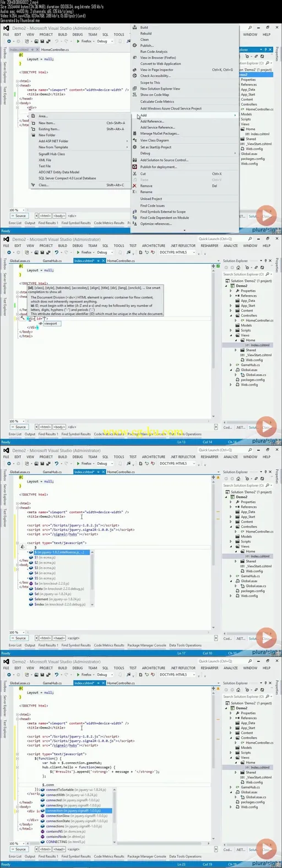Choose View in Page Inspector

(x=156, y=70)
